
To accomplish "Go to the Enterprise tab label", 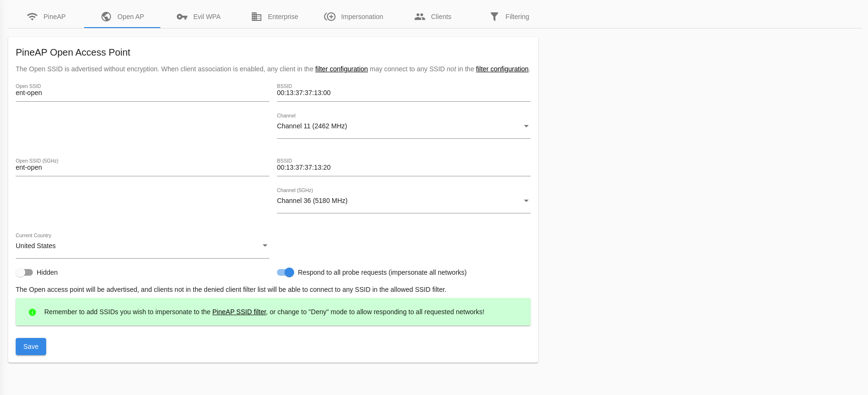I will click(283, 17).
